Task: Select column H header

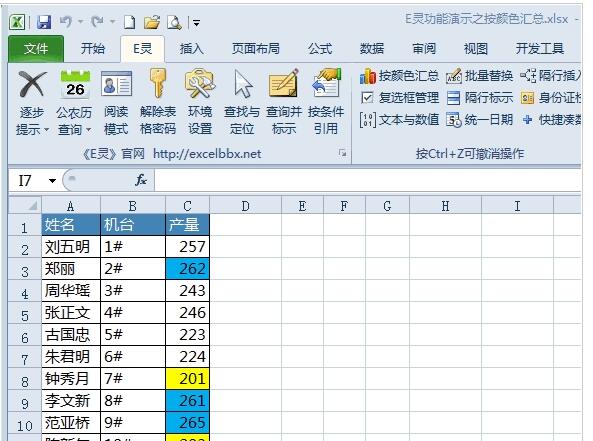Action: (x=445, y=206)
